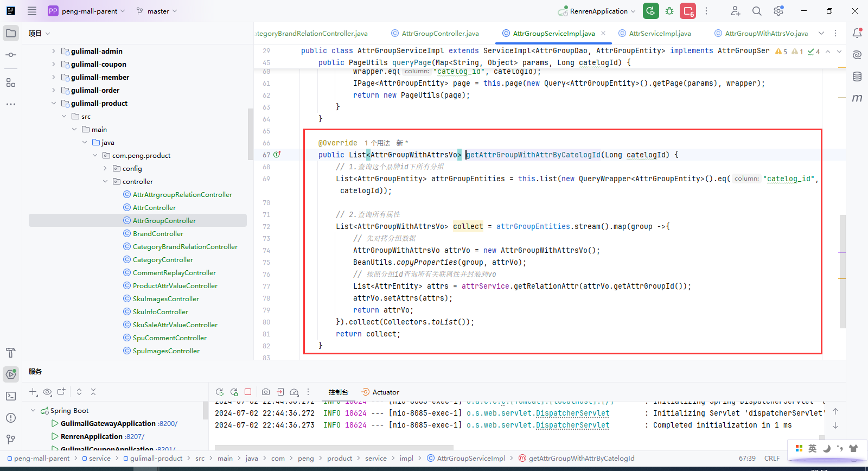Image resolution: width=868 pixels, height=471 pixels.
Task: Open the Build hammer tool window
Action: 11,353
